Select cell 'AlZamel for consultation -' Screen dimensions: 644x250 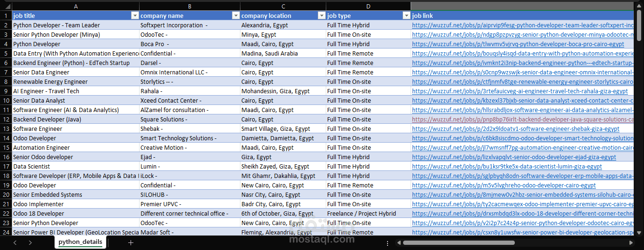[x=190, y=110]
